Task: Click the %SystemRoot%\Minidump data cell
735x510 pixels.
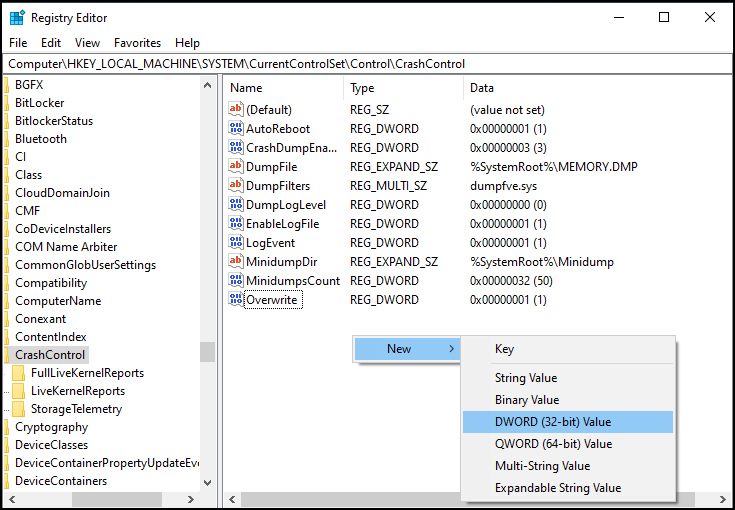Action: 541,262
